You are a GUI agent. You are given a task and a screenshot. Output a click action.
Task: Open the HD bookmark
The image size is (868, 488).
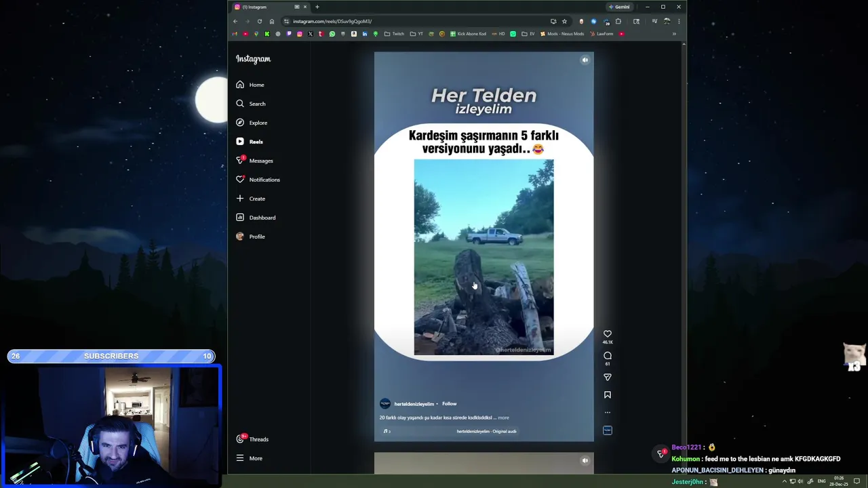[x=499, y=34]
